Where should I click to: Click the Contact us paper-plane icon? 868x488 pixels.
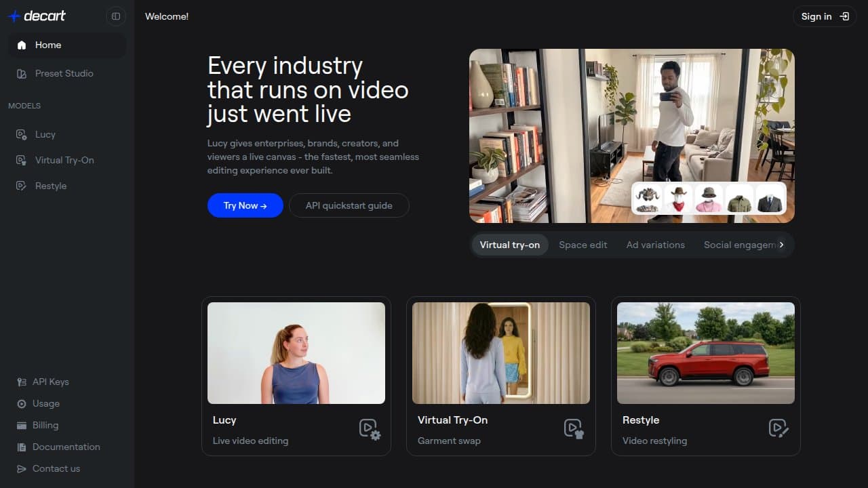(22, 468)
